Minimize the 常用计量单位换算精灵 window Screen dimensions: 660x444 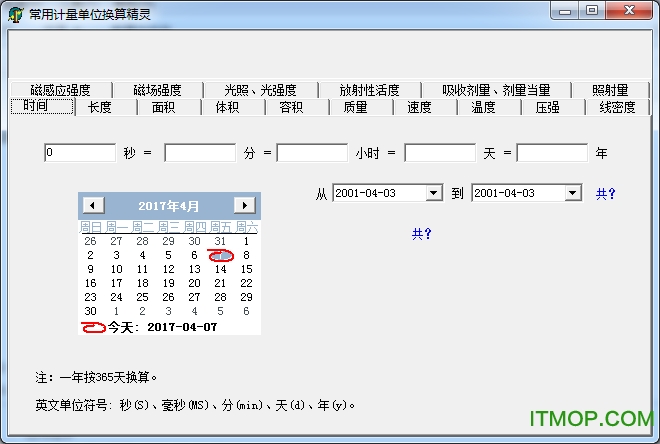[565, 11]
